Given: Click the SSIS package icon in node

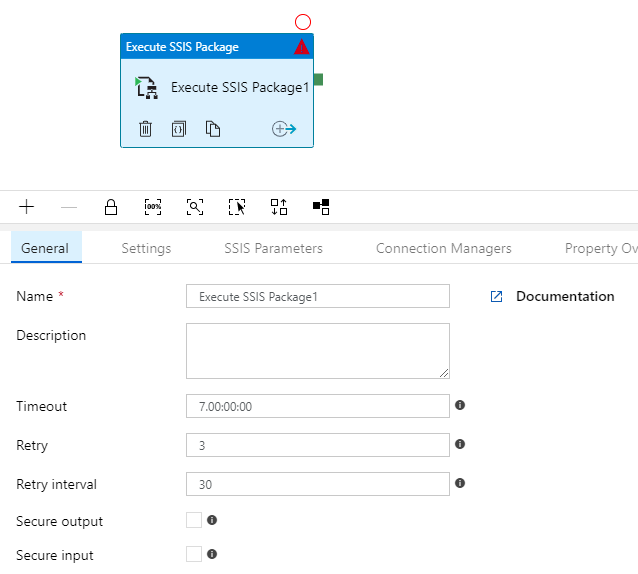Looking at the screenshot, I should tap(146, 87).
